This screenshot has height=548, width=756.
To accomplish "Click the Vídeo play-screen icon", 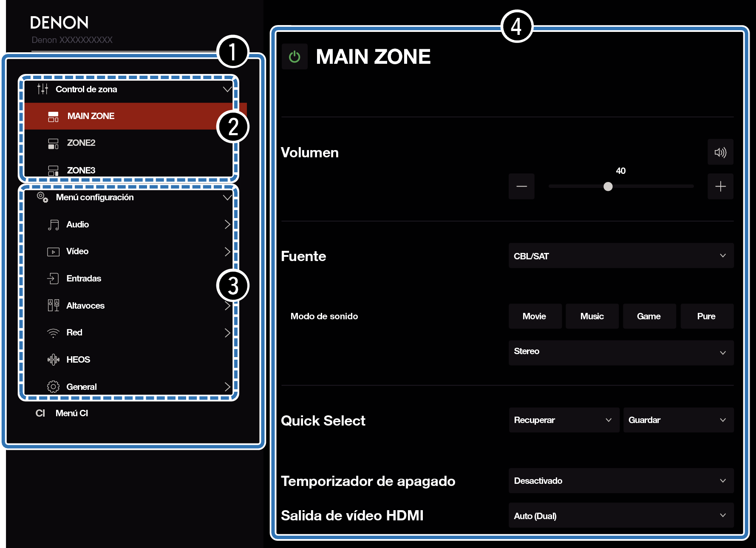I will 53,252.
